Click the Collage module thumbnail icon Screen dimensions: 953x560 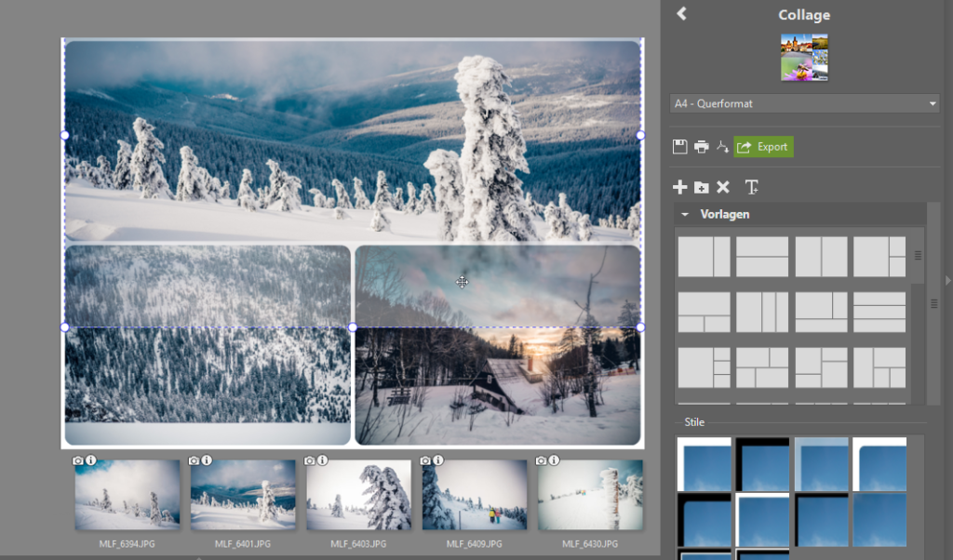click(804, 57)
